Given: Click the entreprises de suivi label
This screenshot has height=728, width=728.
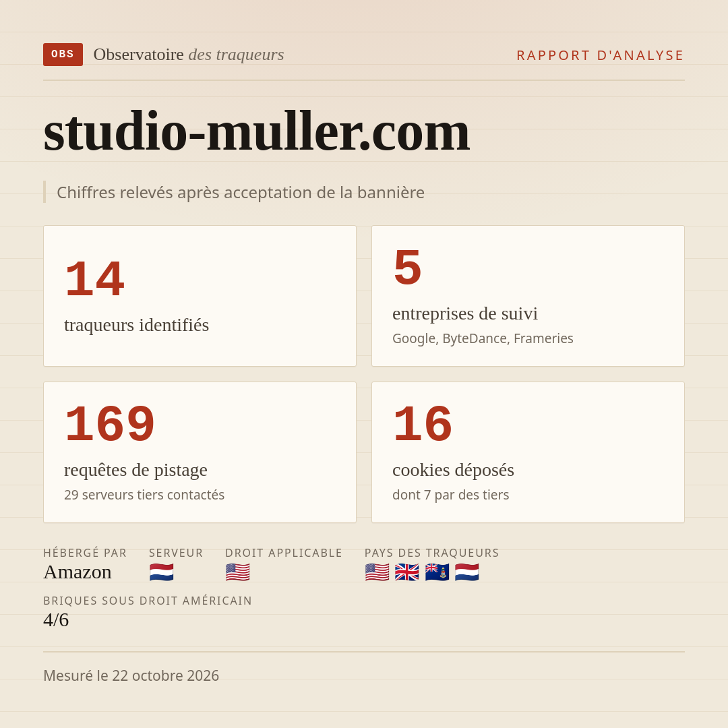Looking at the screenshot, I should click(464, 313).
